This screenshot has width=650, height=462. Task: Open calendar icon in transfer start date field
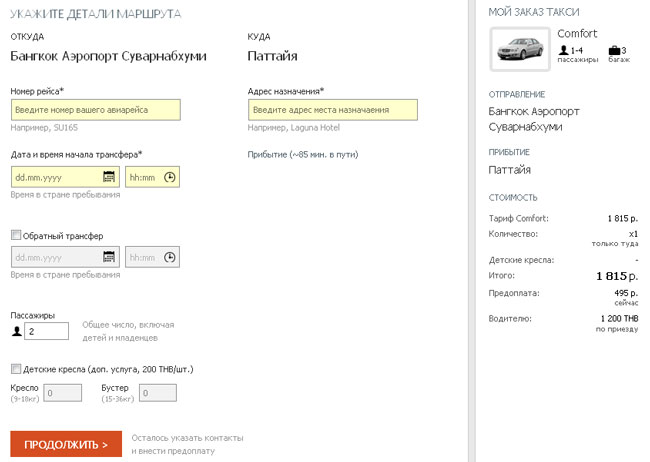(109, 177)
